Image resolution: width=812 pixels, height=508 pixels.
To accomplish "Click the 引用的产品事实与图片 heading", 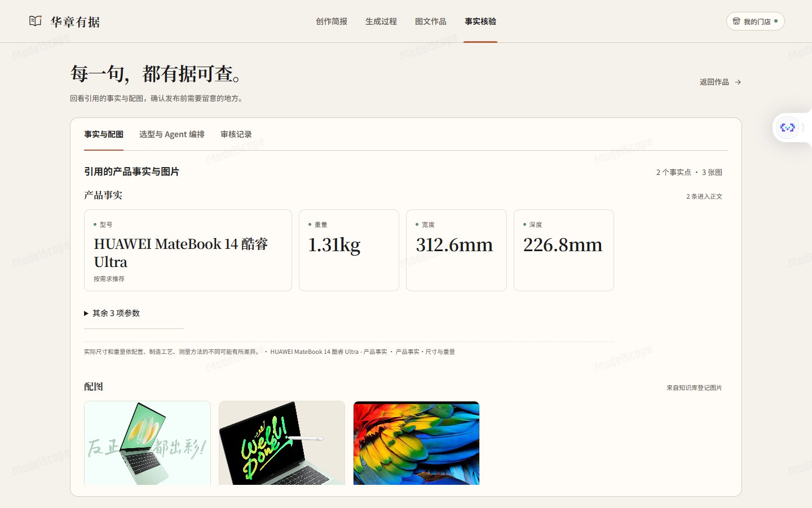I will point(131,172).
